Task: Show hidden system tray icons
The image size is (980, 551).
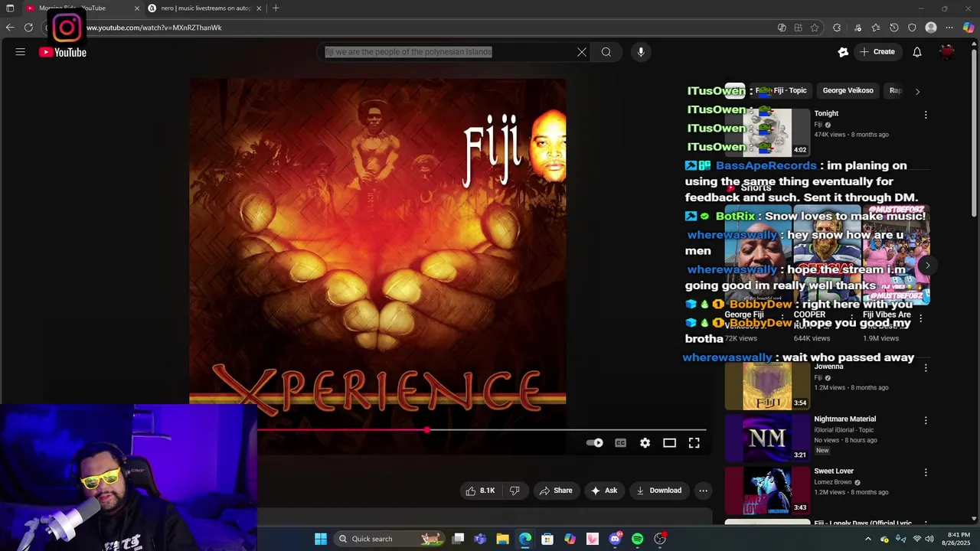Action: (868, 539)
